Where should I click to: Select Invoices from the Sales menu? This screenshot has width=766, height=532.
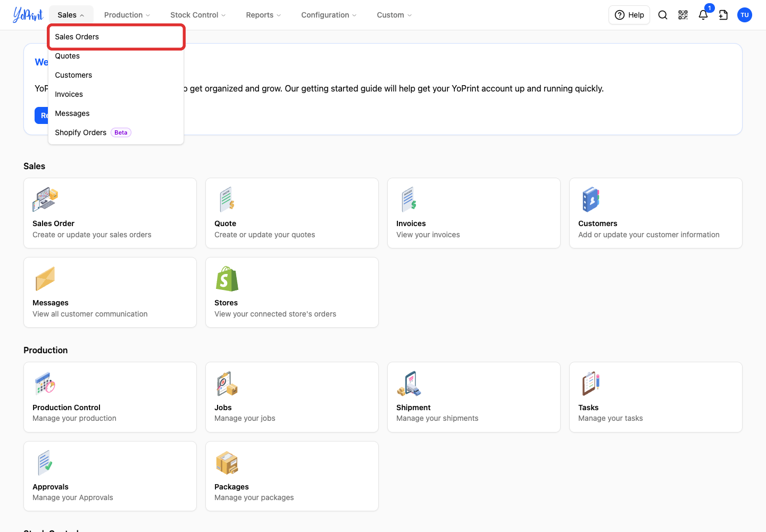116,94
